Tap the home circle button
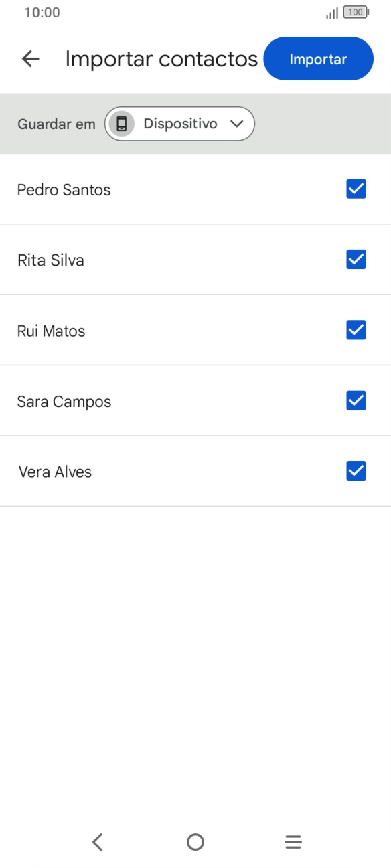Screen dimensions: 391x868 pyautogui.click(x=195, y=842)
